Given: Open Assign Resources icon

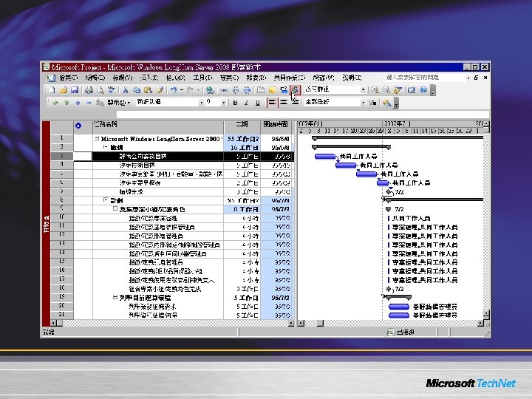Looking at the screenshot, I should (284, 90).
